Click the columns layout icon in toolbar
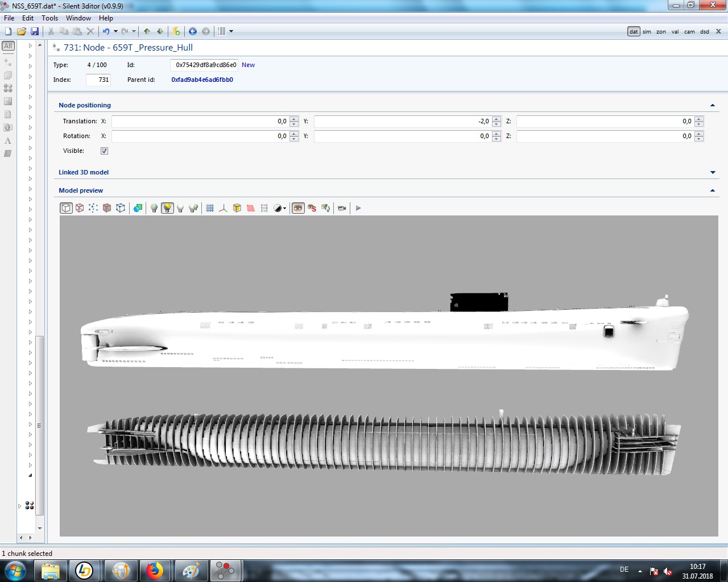728x582 pixels. click(x=222, y=31)
